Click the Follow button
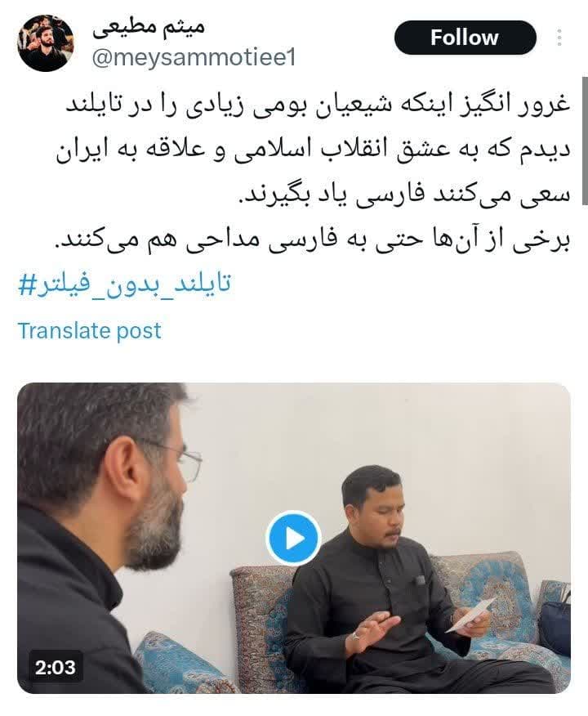Viewport: 588px width, 716px height. (x=465, y=38)
